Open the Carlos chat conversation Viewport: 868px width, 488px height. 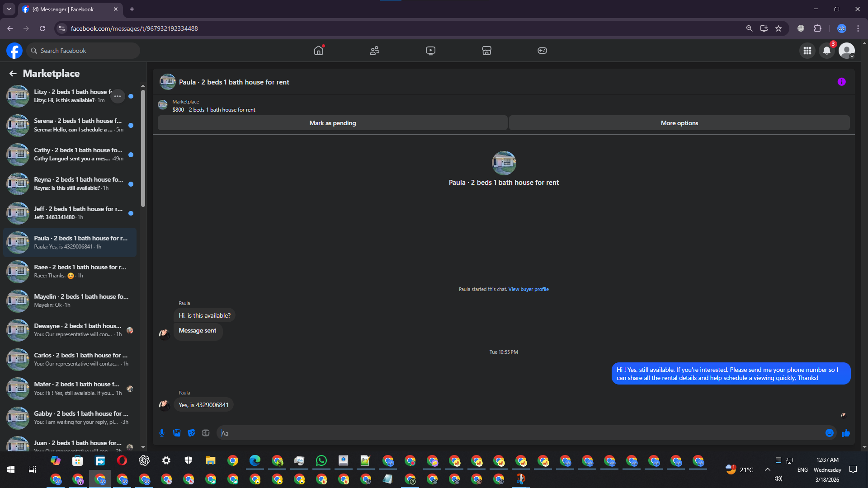pyautogui.click(x=70, y=360)
